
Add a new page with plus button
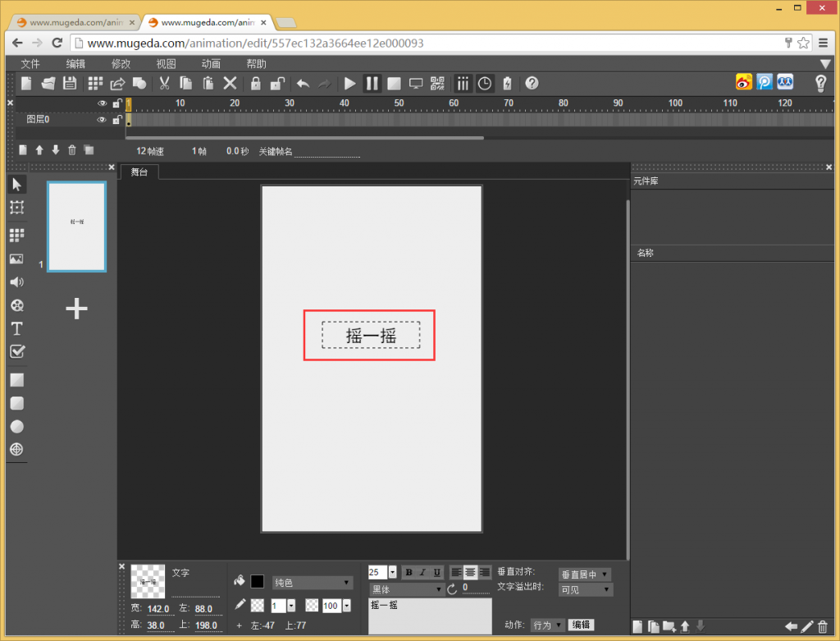pyautogui.click(x=76, y=309)
